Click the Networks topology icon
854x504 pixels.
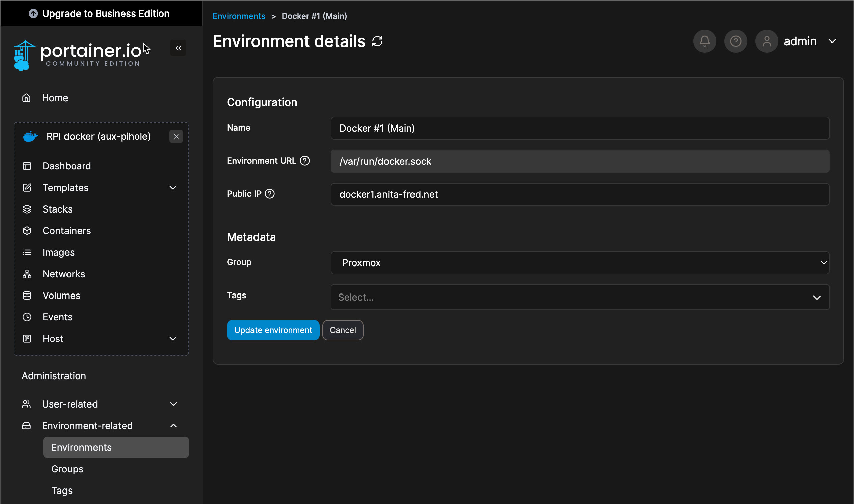[27, 274]
